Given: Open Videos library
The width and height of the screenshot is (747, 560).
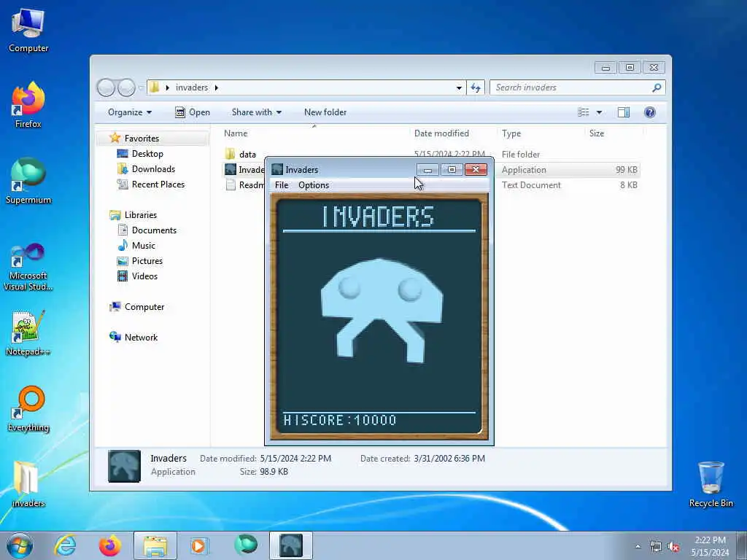Looking at the screenshot, I should coord(144,276).
